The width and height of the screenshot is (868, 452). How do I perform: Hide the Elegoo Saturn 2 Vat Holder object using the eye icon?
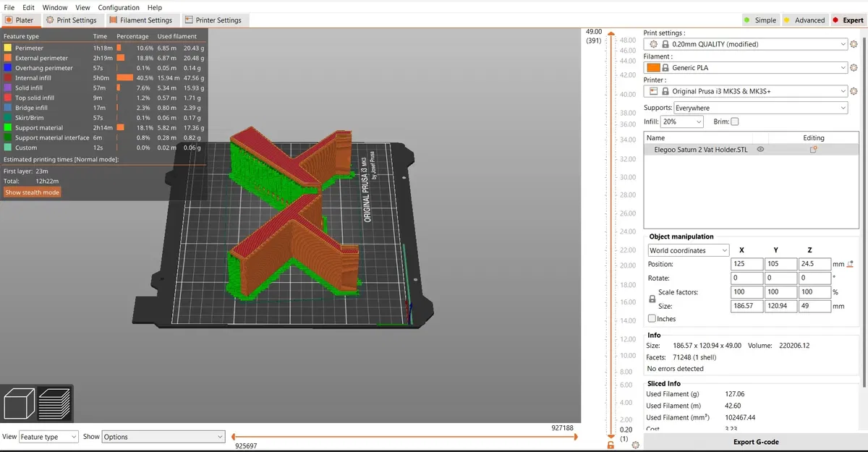760,150
